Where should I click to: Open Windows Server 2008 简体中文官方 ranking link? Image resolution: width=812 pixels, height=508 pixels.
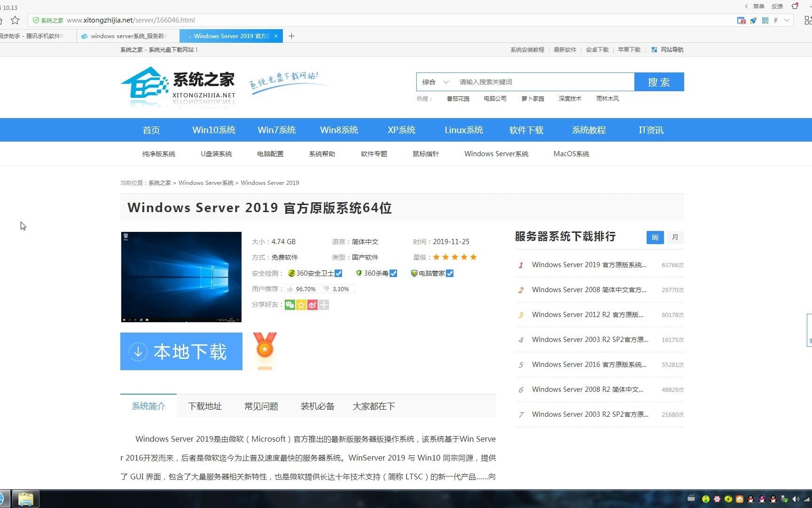(589, 290)
